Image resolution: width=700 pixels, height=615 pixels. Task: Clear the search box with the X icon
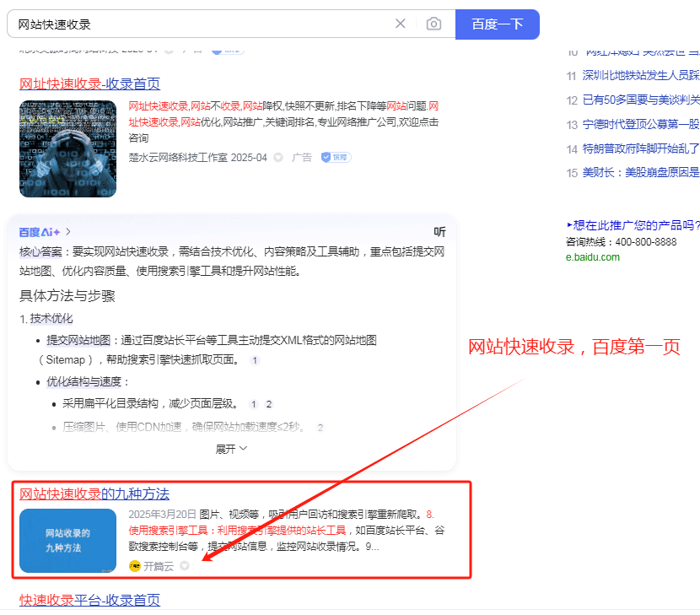tap(401, 24)
